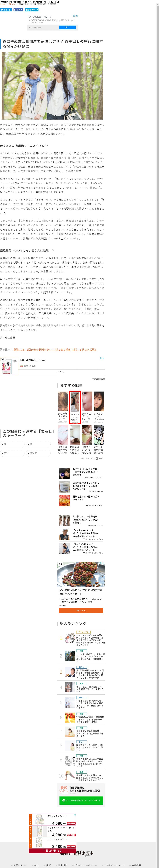Open PR article 運気を上げる幸運の待受プレゼント
The image size is (159, 868).
81,501
